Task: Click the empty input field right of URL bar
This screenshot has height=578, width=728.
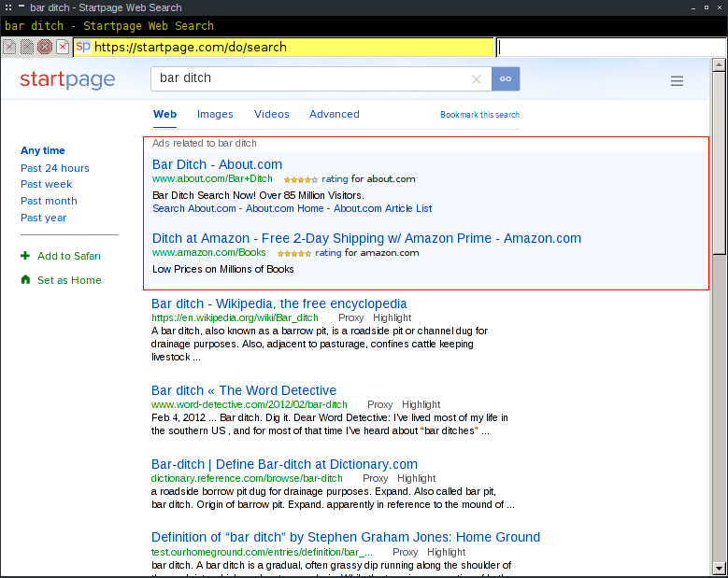Action: (610, 48)
